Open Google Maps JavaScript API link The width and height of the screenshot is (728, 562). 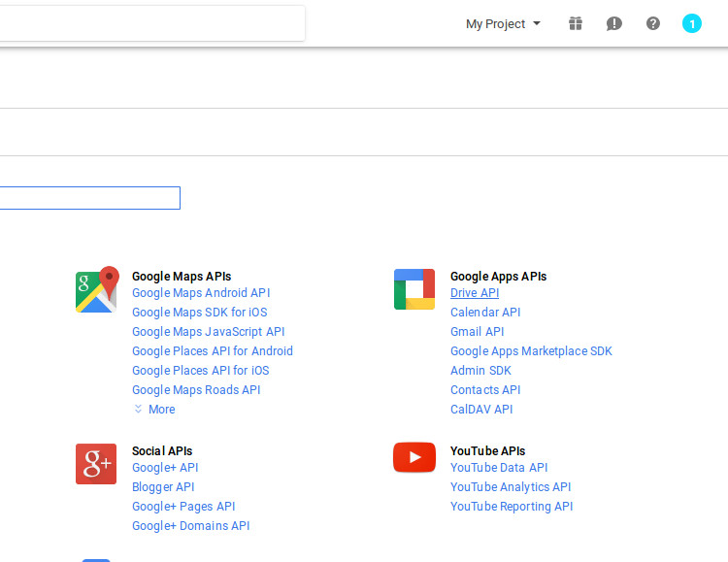[x=208, y=332]
